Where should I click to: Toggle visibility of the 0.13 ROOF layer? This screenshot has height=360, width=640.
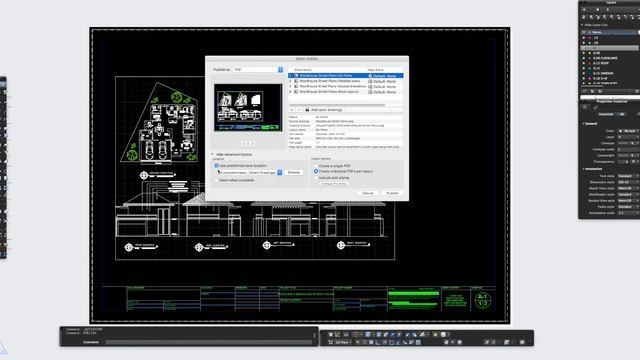[x=584, y=63]
